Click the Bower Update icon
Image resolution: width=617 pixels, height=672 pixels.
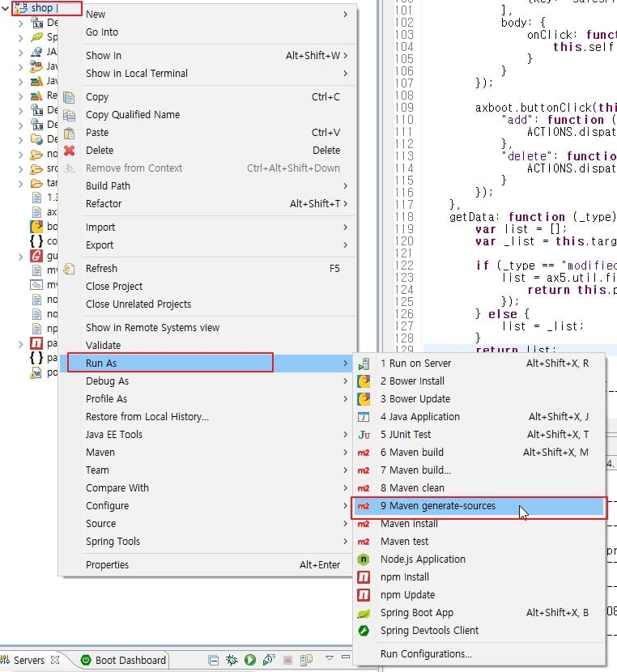tap(364, 399)
